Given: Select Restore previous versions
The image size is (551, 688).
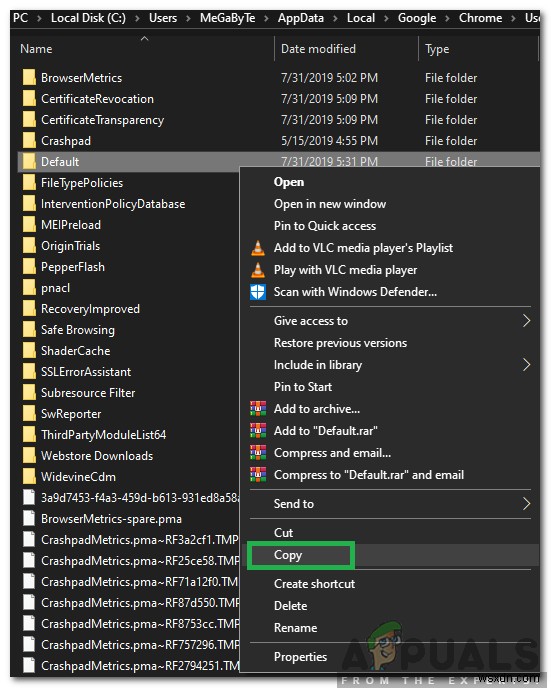Looking at the screenshot, I should click(x=340, y=343).
